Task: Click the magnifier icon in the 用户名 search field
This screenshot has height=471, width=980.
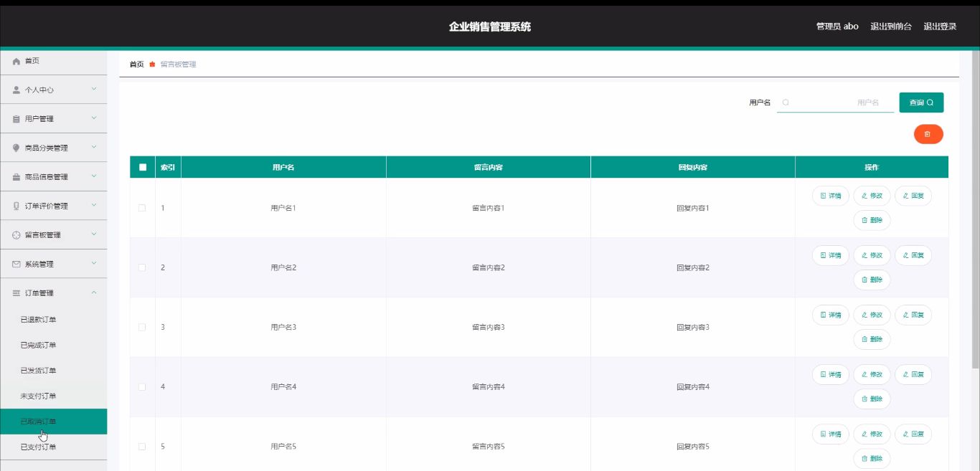Action: (786, 103)
